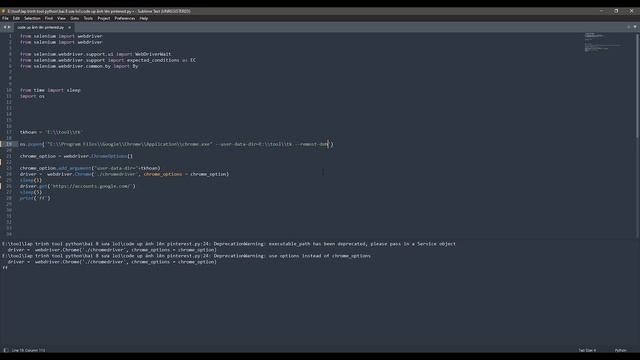
Task: Change the Tab Size setting
Action: click(x=587, y=350)
